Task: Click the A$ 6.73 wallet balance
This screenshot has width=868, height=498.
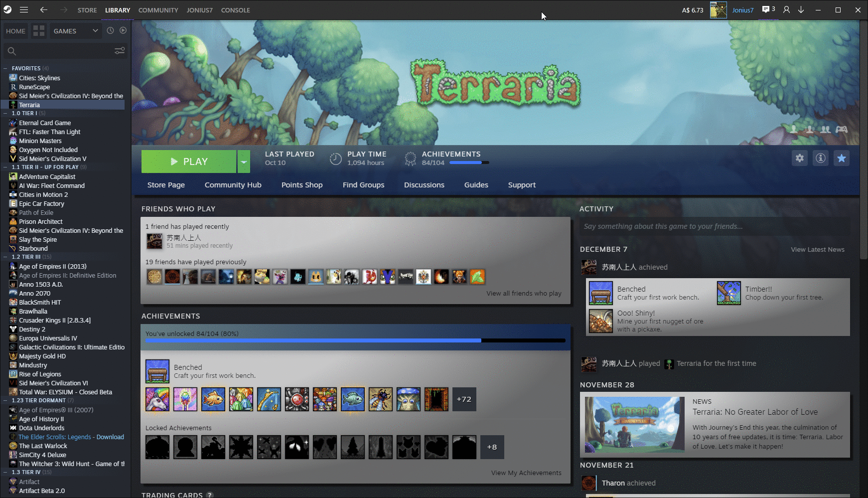Action: pyautogui.click(x=693, y=10)
